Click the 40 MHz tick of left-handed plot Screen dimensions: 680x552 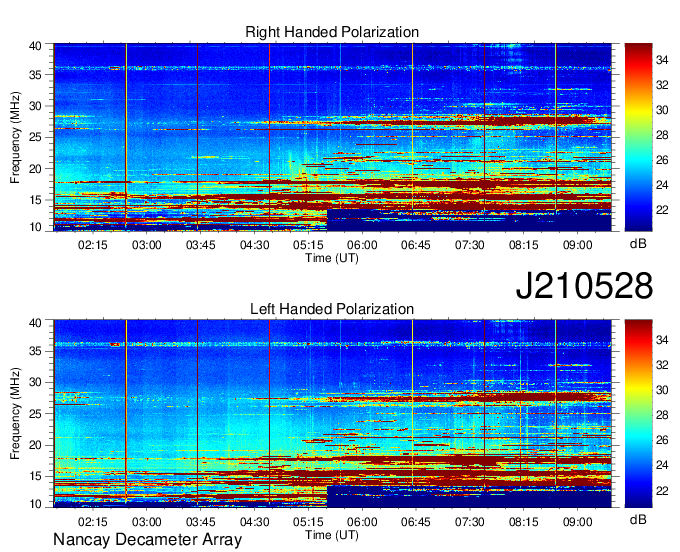click(x=35, y=322)
